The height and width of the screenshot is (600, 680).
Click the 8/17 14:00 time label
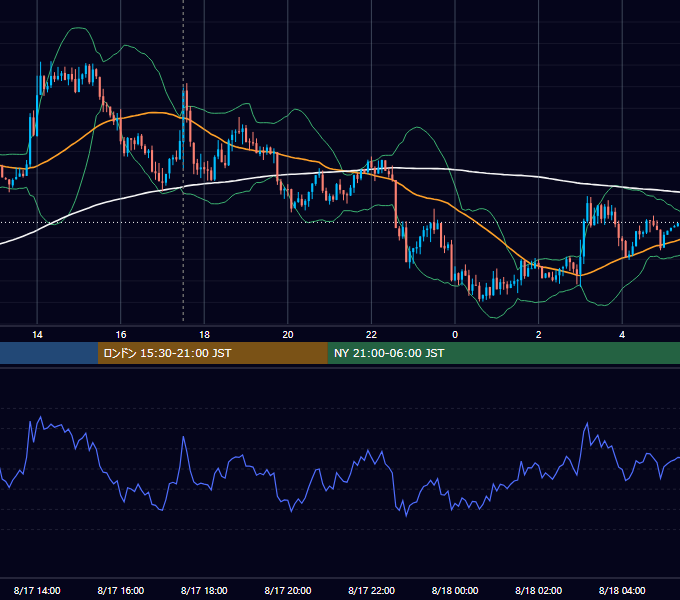(37, 590)
